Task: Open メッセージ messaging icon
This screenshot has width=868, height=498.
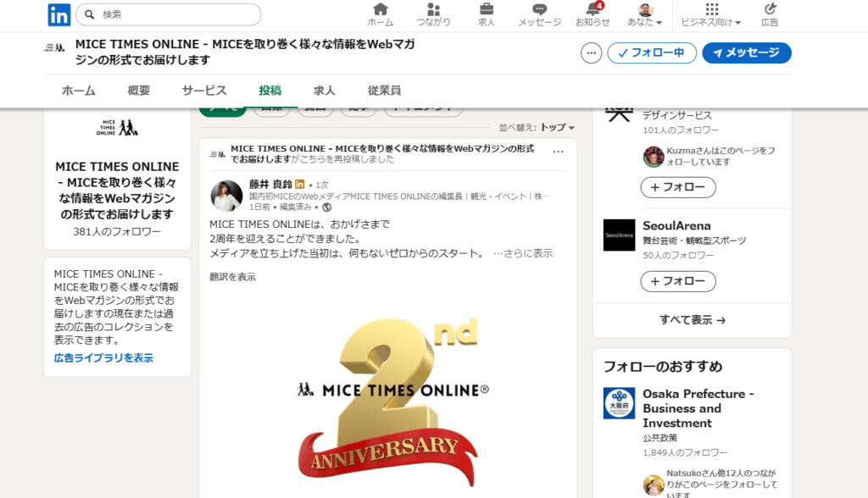Action: [540, 15]
